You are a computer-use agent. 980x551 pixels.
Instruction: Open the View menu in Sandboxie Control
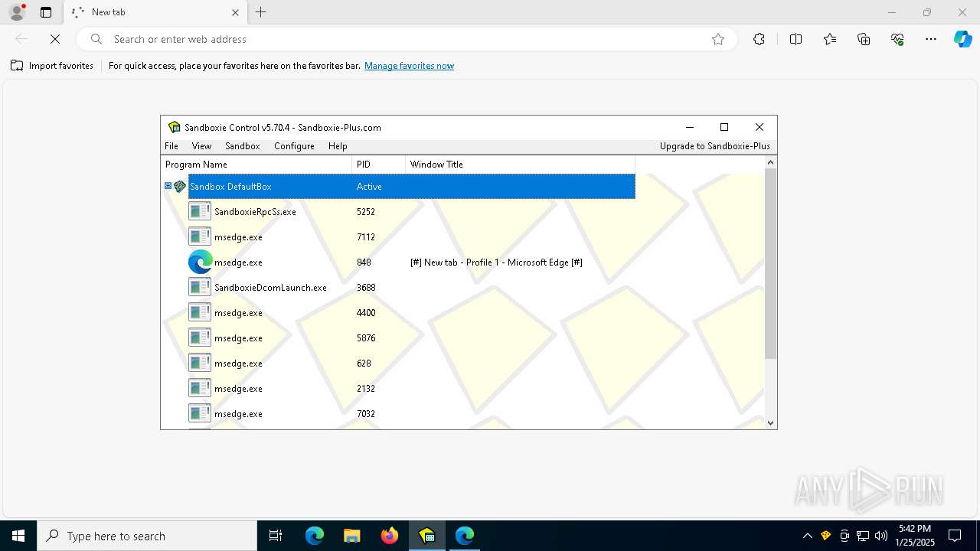pos(201,146)
